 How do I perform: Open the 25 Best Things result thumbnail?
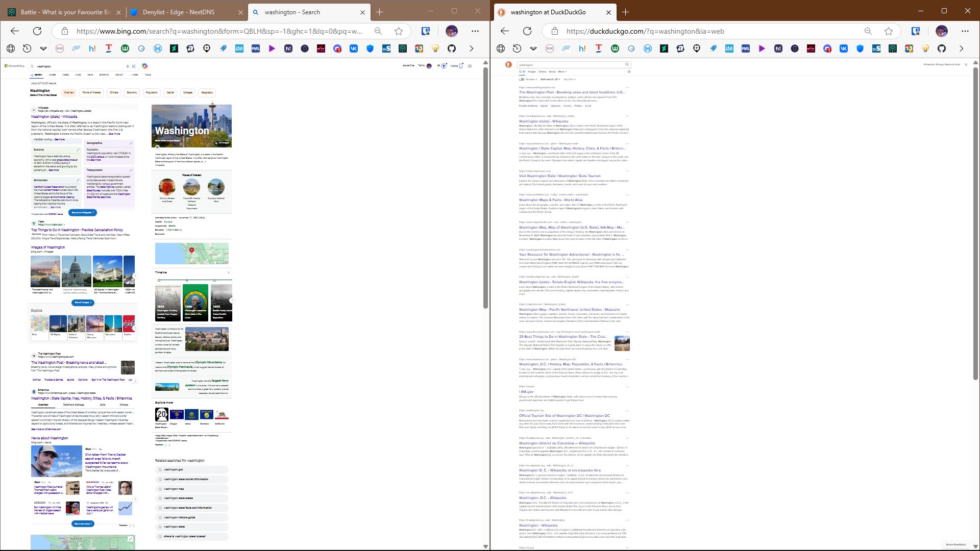click(x=622, y=343)
